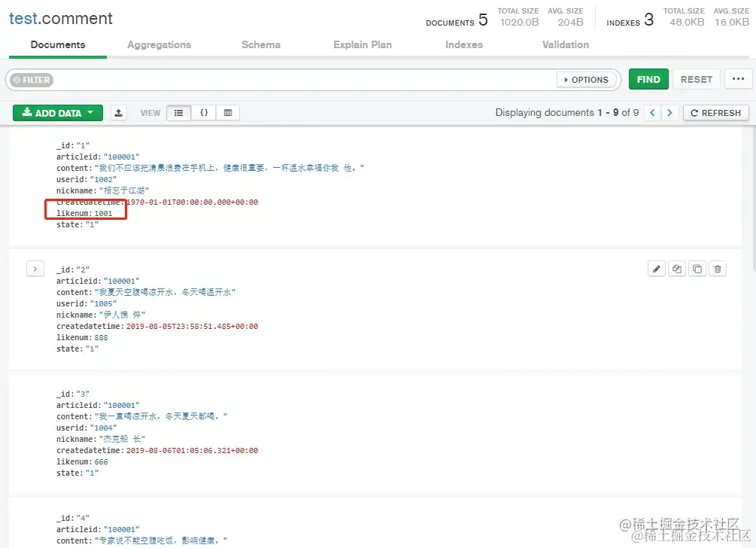Copy document "2" to clipboard
The height and width of the screenshot is (548, 756).
[677, 269]
